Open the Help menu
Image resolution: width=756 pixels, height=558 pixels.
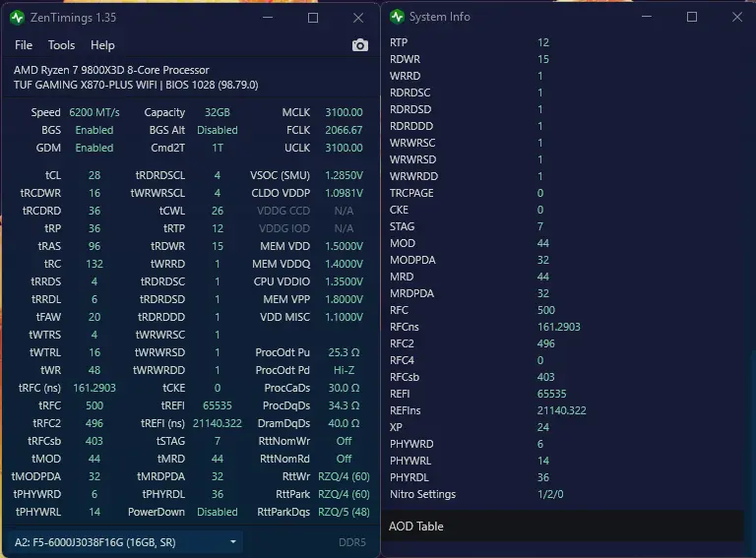click(102, 45)
